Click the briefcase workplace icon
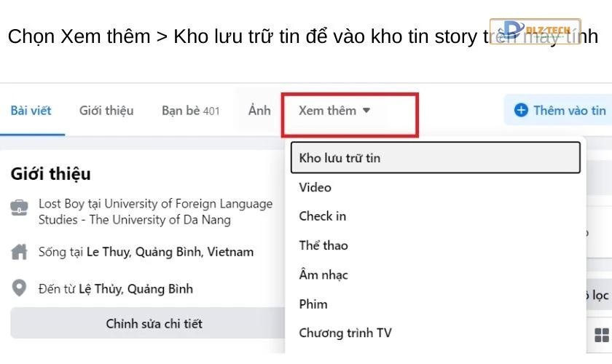Viewport: 612px width, 364px height. [19, 207]
